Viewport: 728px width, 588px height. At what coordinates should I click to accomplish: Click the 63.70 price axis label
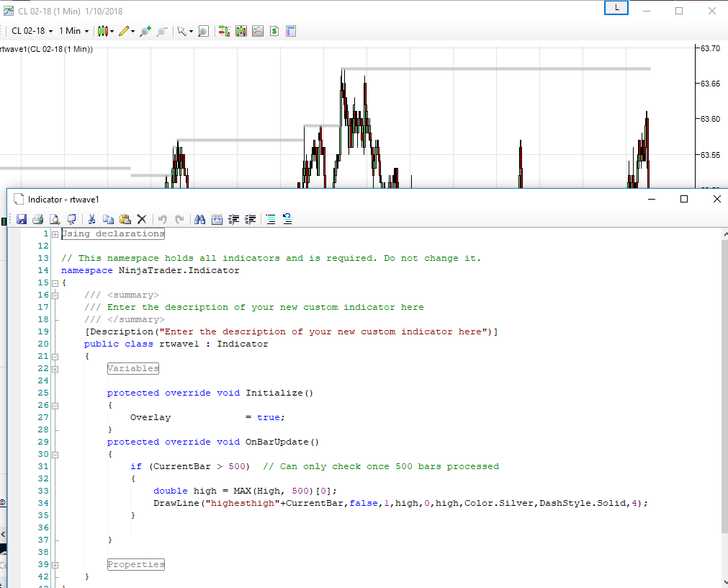[710, 48]
